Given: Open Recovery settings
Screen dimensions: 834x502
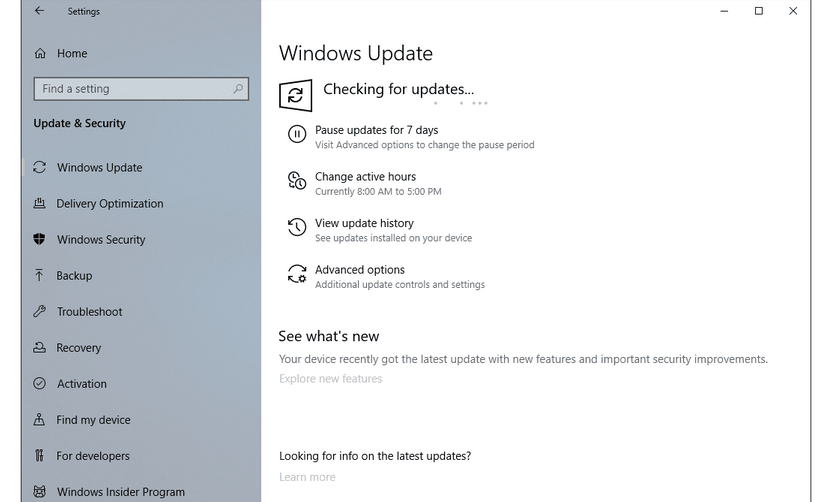Looking at the screenshot, I should coord(79,348).
